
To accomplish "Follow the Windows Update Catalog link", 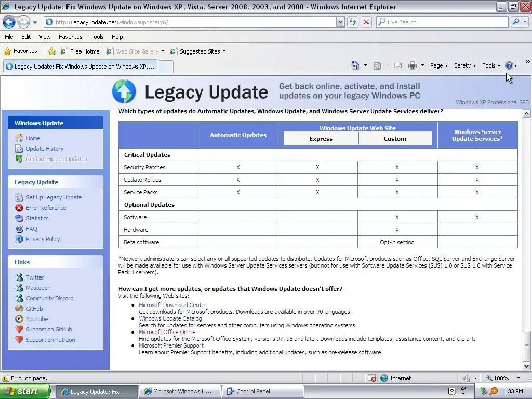I will [x=170, y=318].
